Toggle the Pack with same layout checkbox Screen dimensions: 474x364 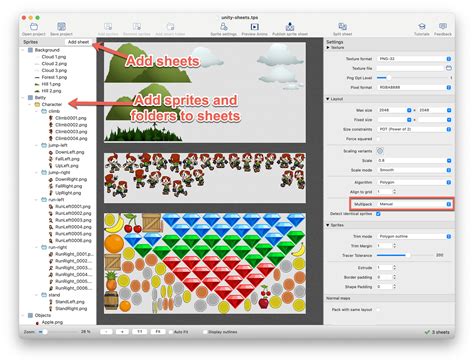tap(378, 310)
